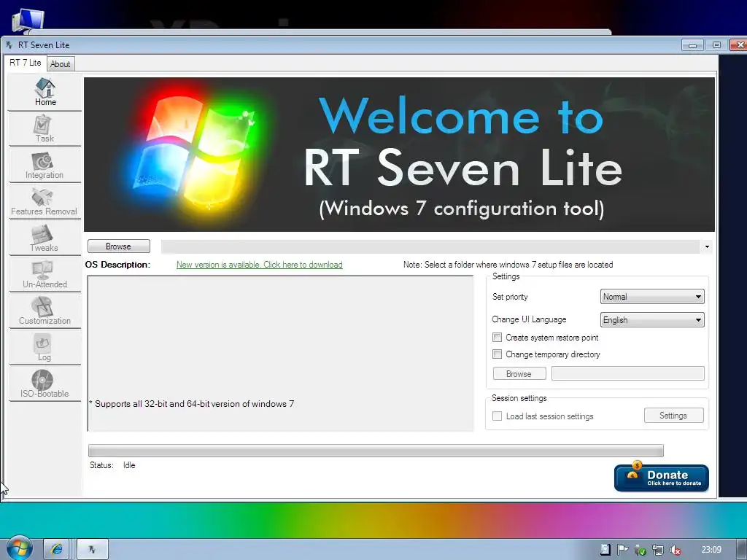The height and width of the screenshot is (560, 747).
Task: Click the taskbar clock showing 23:09
Action: [711, 550]
